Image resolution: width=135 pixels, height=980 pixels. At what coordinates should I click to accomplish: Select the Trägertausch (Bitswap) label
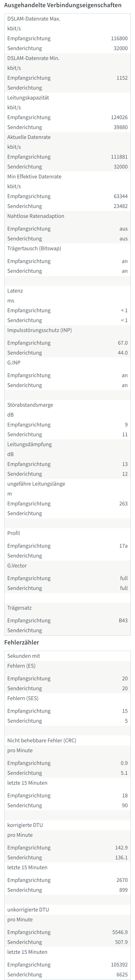(x=34, y=248)
